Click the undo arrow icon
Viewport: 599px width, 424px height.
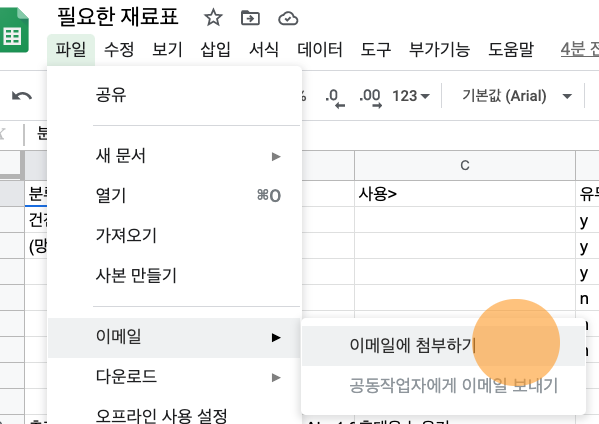pyautogui.click(x=22, y=96)
